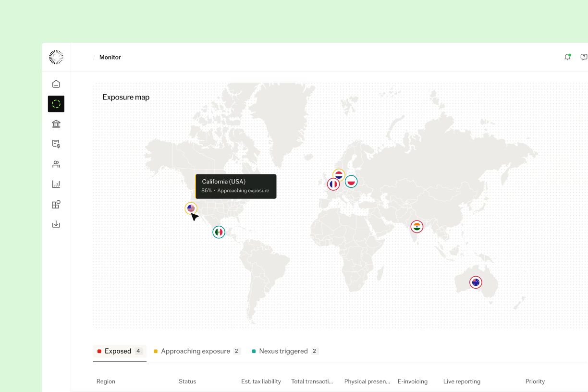Select the Netherlands flag marker on map
588x392 pixels.
tap(339, 175)
